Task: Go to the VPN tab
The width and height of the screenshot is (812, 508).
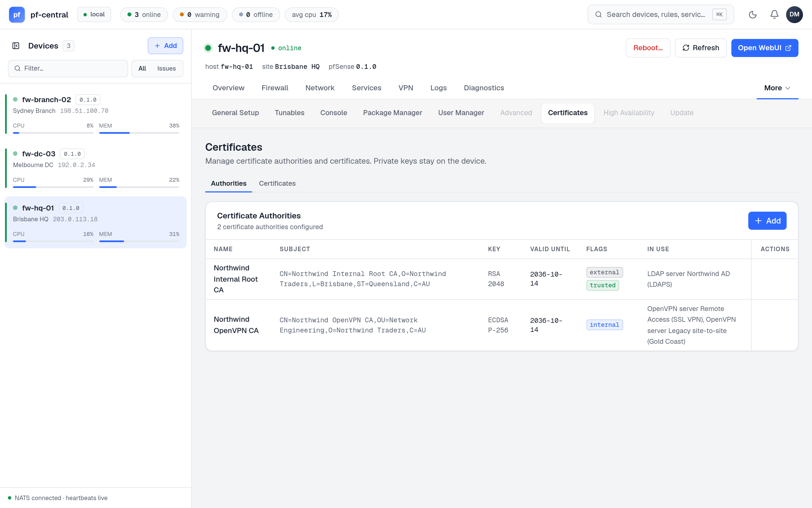Action: point(406,88)
